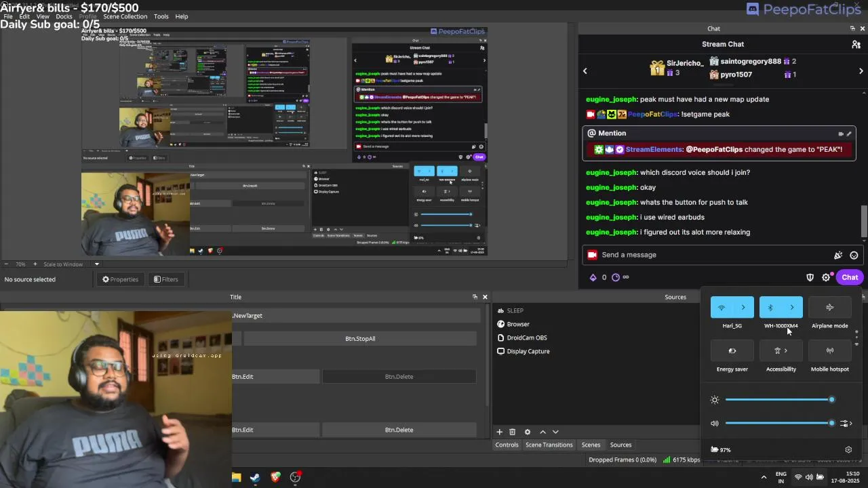Click the Stream Chat scrollbar
This screenshot has height=488, width=868.
click(x=864, y=220)
